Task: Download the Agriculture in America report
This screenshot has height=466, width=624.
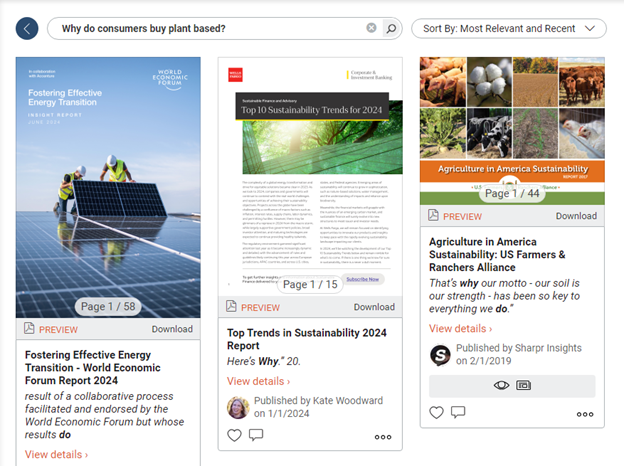Action: [576, 216]
